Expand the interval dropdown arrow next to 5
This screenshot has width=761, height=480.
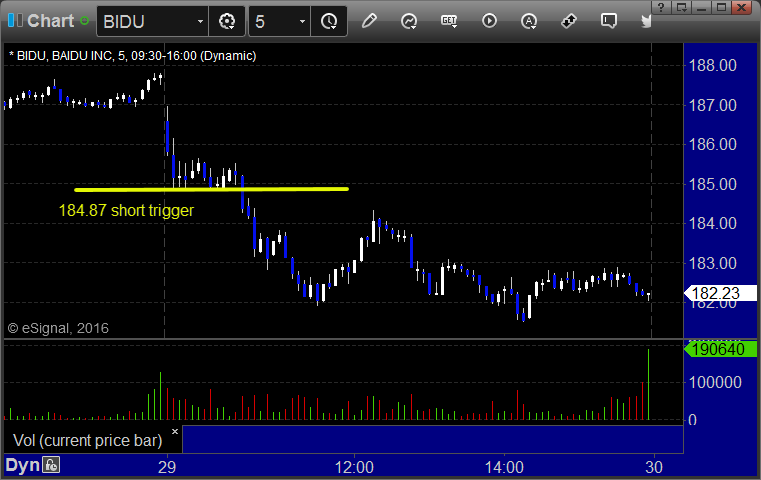[x=302, y=21]
